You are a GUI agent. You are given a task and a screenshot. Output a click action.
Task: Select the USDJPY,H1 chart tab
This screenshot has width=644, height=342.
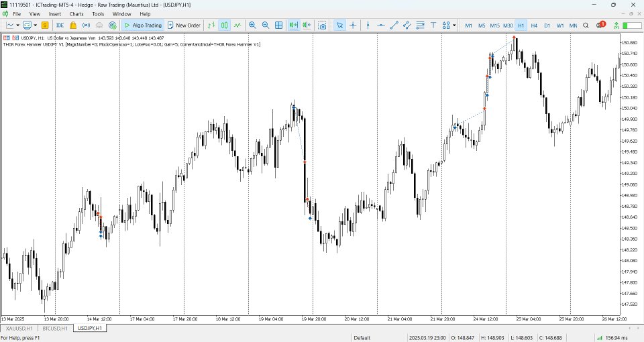click(x=90, y=328)
